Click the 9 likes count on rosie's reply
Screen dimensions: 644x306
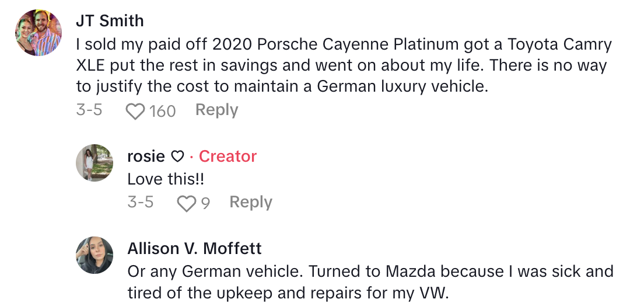point(205,203)
